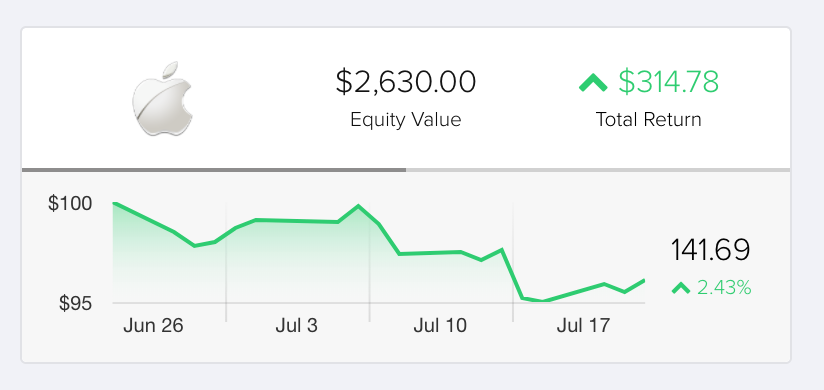The height and width of the screenshot is (390, 824).
Task: Click the Jul 17 date label
Action: coord(583,326)
